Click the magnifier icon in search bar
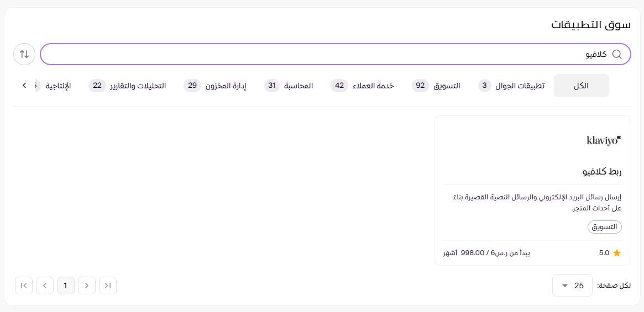644x312 pixels. coord(617,54)
